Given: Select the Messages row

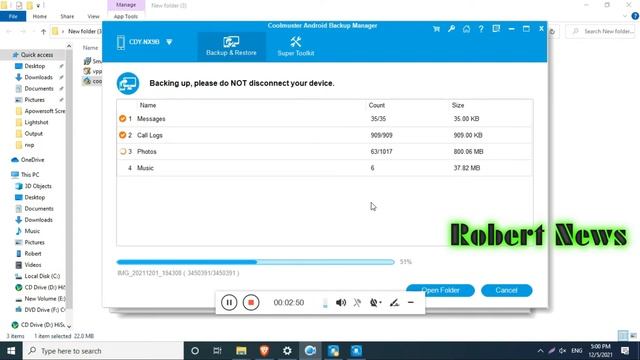Looking at the screenshot, I should [x=324, y=119].
